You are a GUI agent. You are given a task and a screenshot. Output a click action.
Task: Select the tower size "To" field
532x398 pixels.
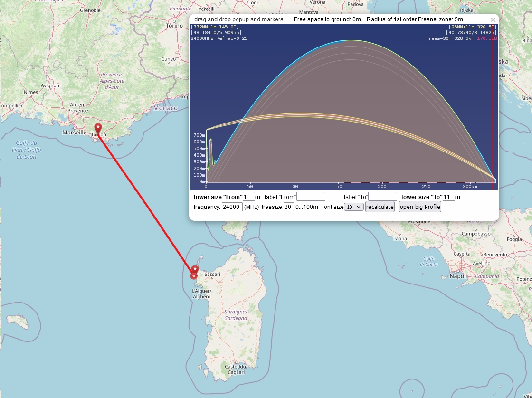tap(449, 197)
